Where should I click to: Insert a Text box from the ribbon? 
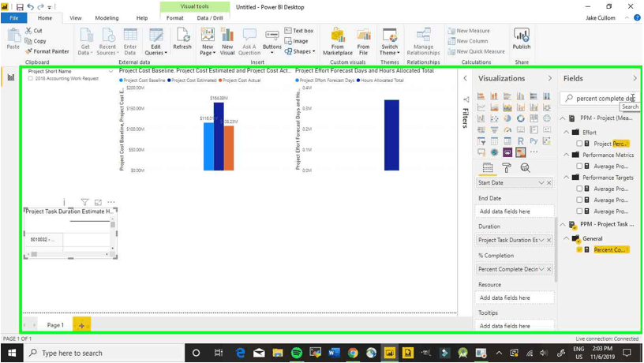(299, 31)
